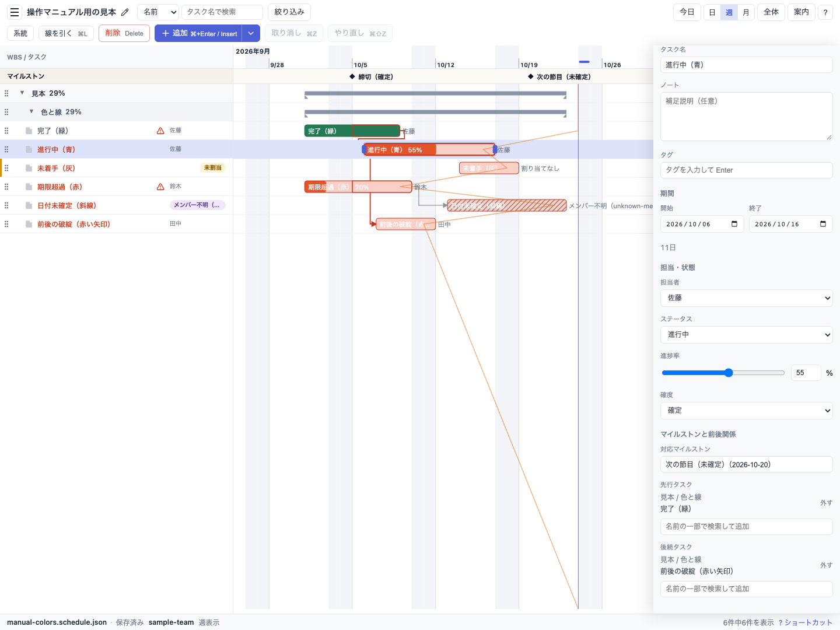The image size is (840, 630).
Task: Click the 締切（確定） milestone diamond
Action: click(x=352, y=76)
